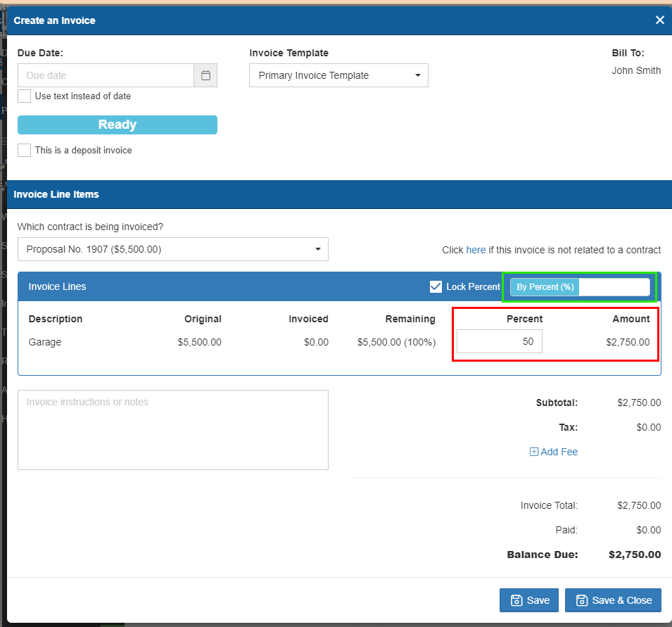Click the dropdown arrow on Invoice Template

tap(418, 75)
